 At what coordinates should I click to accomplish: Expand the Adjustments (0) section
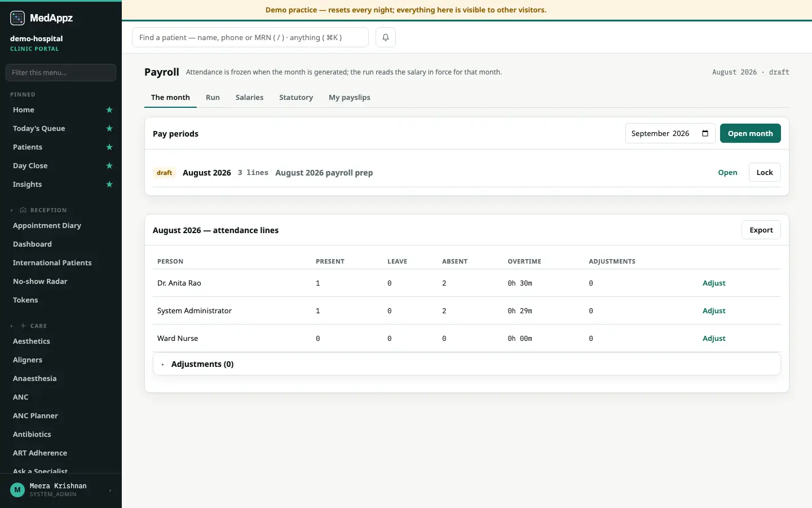467,364
